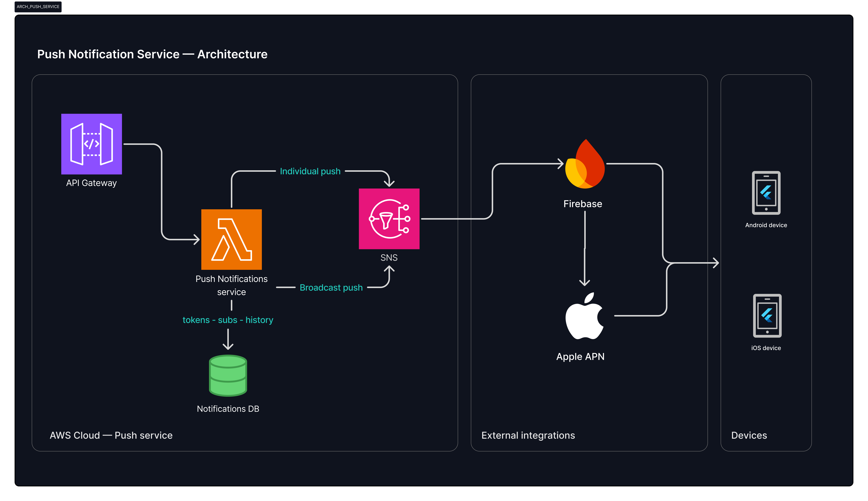
Task: Select the Firebase flame logo
Action: [x=585, y=164]
